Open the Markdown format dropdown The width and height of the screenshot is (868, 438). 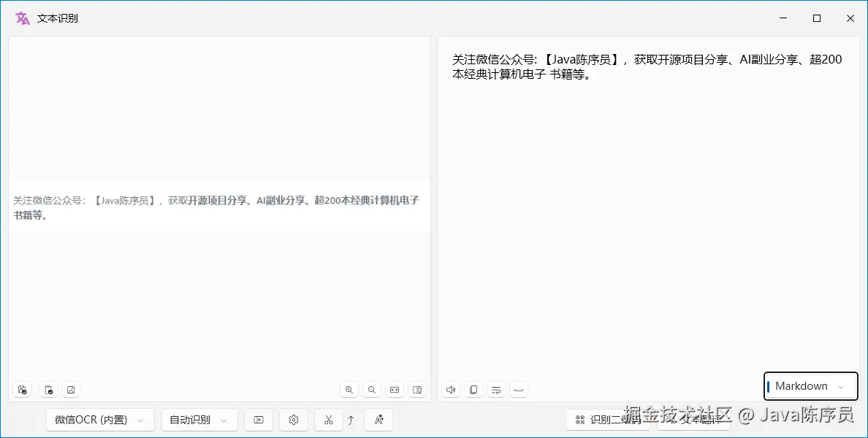click(811, 386)
